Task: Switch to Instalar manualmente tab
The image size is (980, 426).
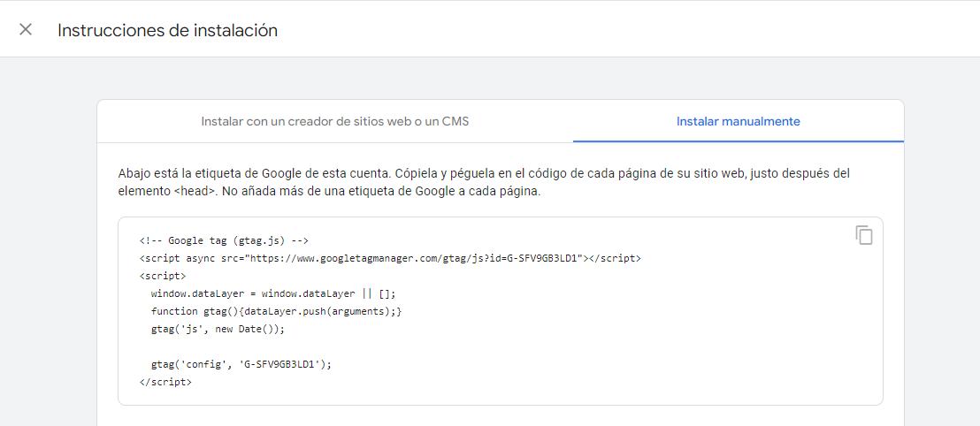Action: click(x=739, y=121)
